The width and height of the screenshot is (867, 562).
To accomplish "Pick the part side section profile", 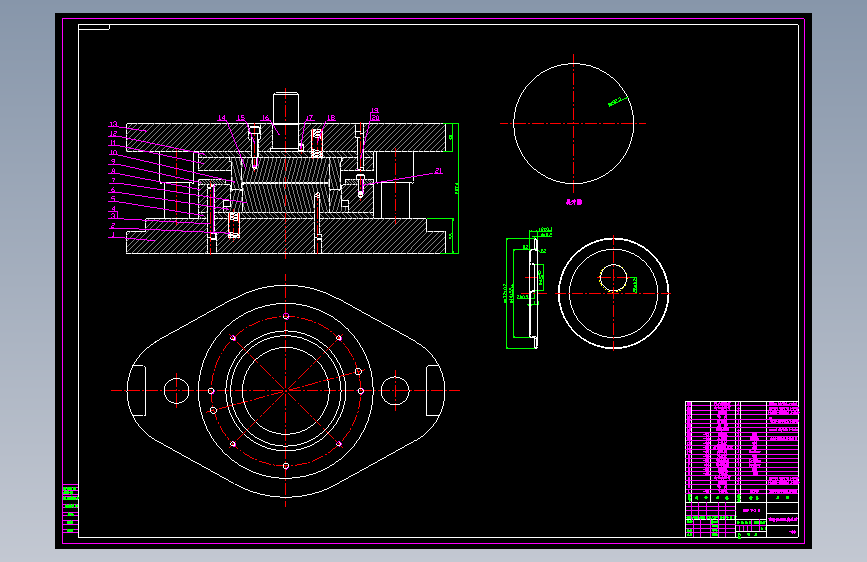I will click(534, 294).
